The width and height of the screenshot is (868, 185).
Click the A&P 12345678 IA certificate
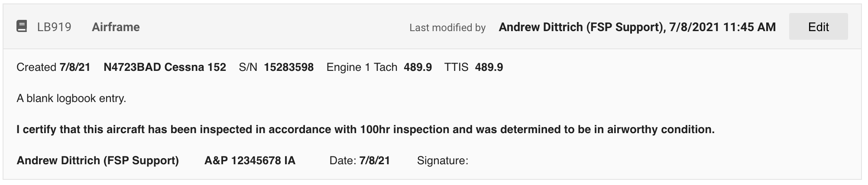[x=250, y=161]
